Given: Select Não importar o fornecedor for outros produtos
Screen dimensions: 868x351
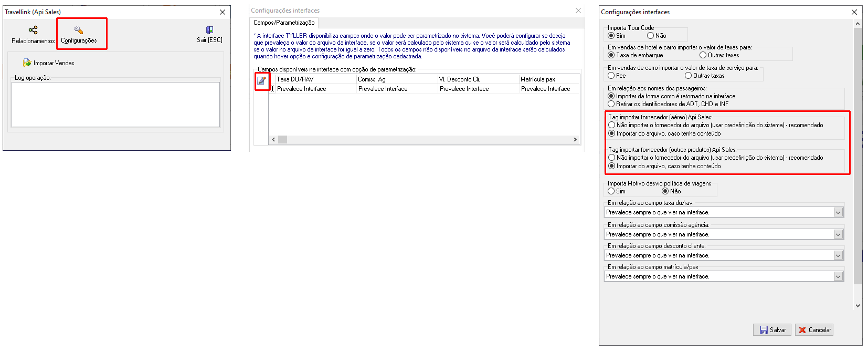Looking at the screenshot, I should pos(611,158).
